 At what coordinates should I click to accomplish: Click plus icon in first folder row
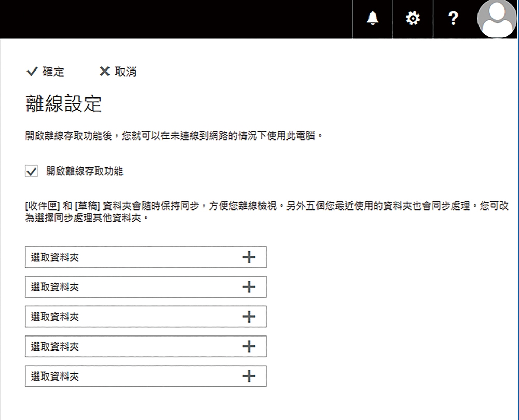249,257
